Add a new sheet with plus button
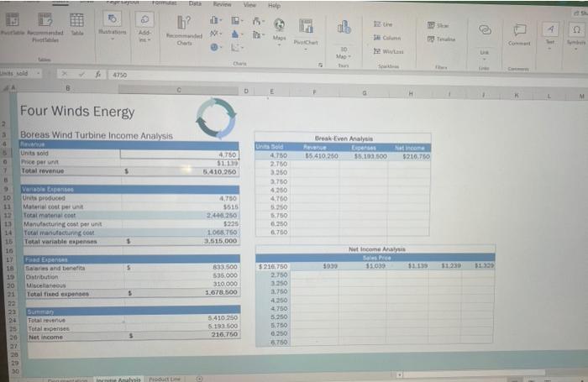 click(199, 379)
